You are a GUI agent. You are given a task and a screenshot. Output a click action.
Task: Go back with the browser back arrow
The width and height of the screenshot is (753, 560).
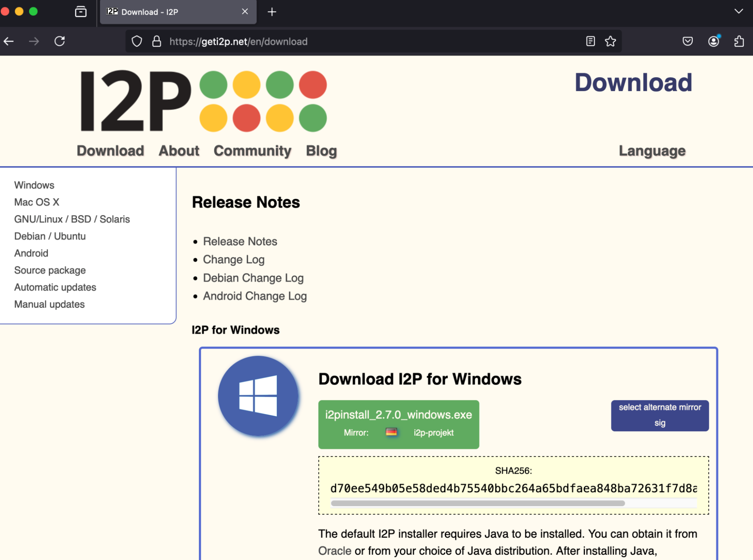(x=9, y=41)
